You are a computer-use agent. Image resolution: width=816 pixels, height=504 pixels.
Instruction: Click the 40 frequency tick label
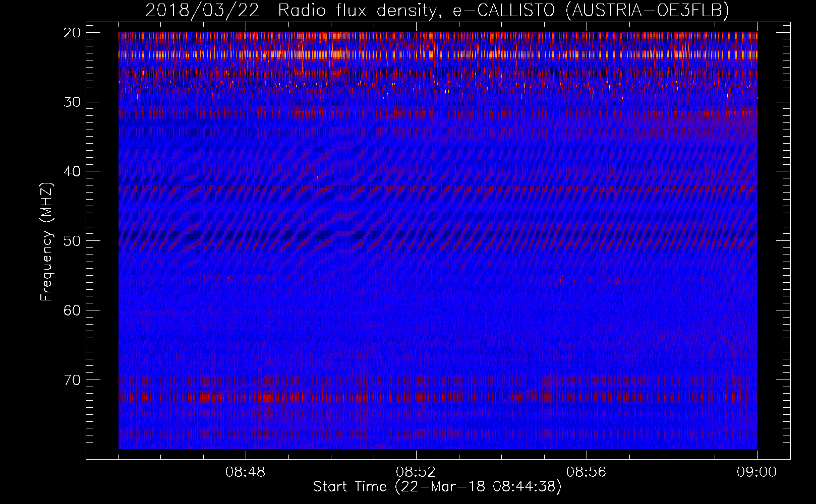tap(72, 171)
